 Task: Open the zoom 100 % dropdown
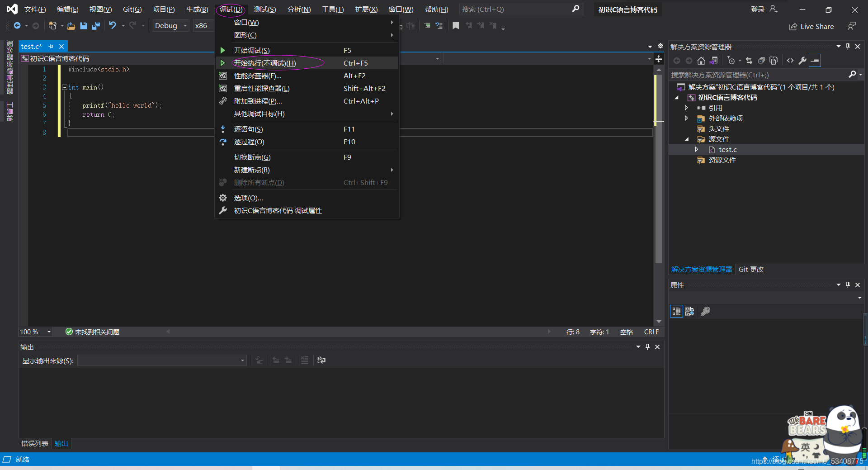coord(49,332)
